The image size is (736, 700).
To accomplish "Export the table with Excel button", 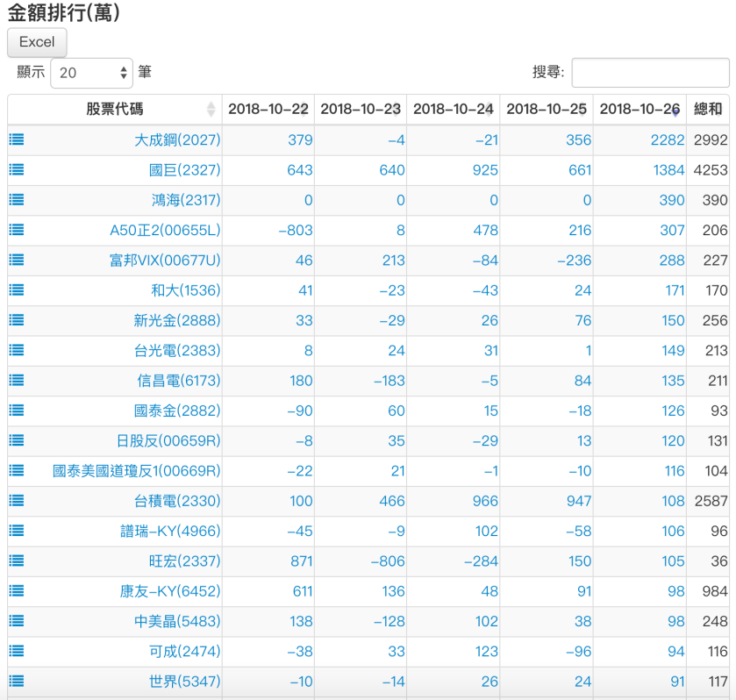I will click(37, 42).
